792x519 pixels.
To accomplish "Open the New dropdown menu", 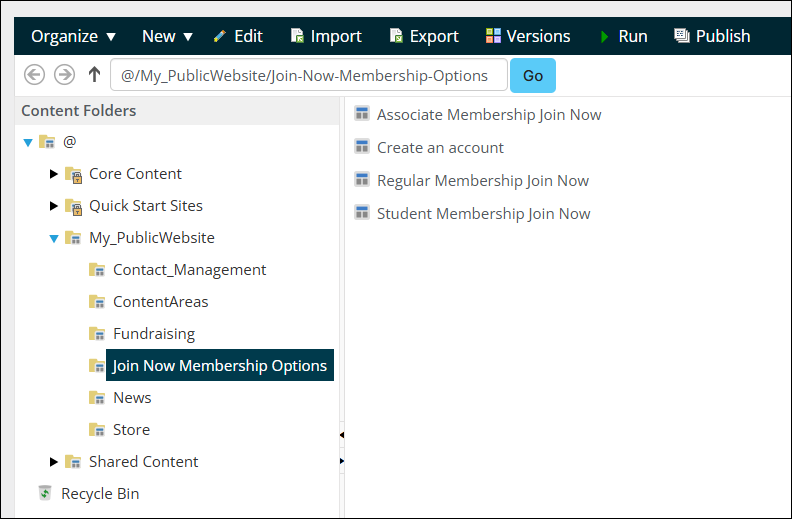I will [x=167, y=36].
